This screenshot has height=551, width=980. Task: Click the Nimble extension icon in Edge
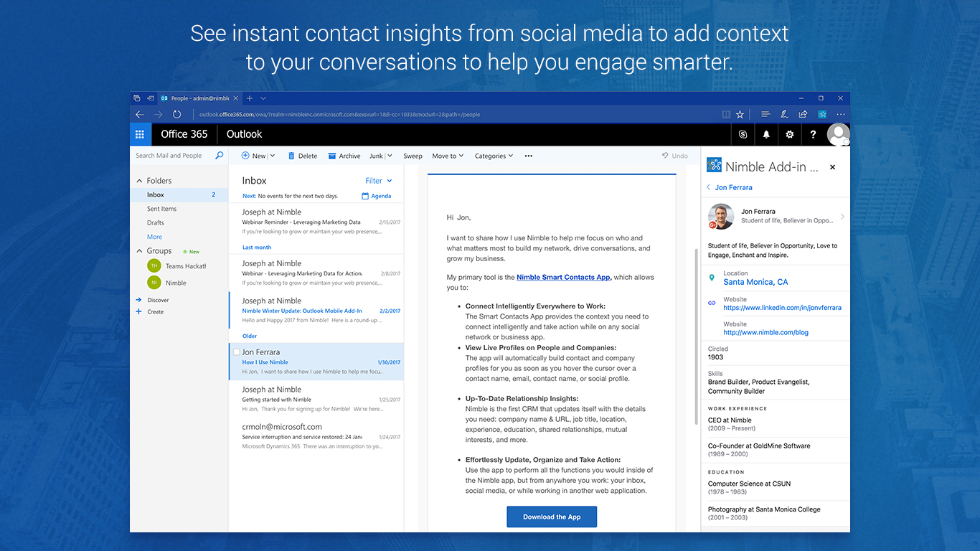coord(822,114)
